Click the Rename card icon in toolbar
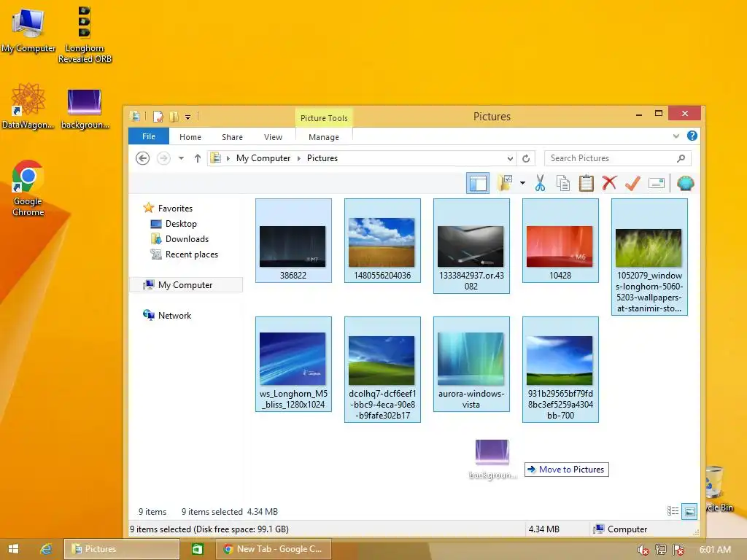 pyautogui.click(x=657, y=183)
